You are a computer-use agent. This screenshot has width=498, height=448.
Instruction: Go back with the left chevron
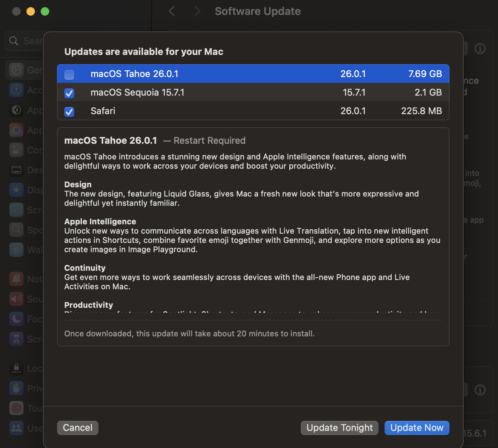click(172, 11)
